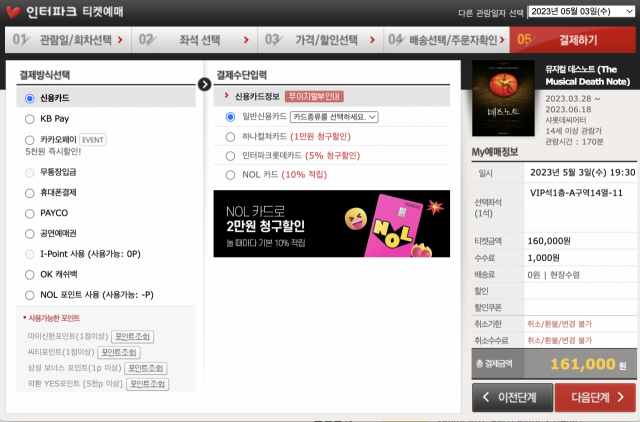
Task: Go to step 01 관람일/회차선택
Action: coord(68,40)
